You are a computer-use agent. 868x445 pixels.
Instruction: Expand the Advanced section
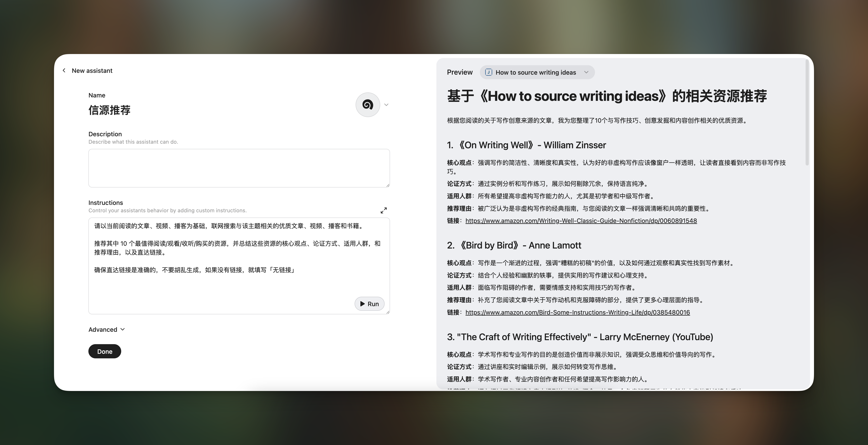[106, 329]
